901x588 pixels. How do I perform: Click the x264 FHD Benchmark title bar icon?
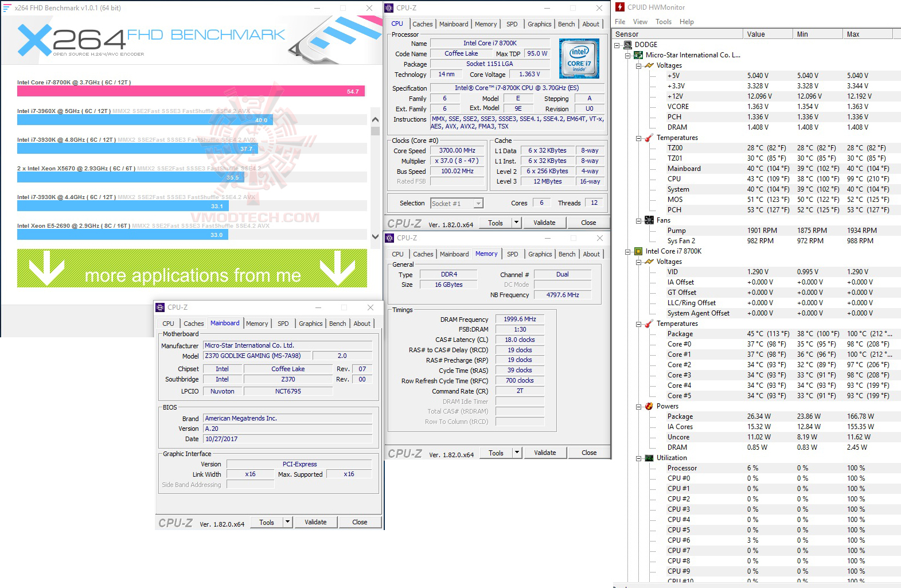(x=7, y=8)
